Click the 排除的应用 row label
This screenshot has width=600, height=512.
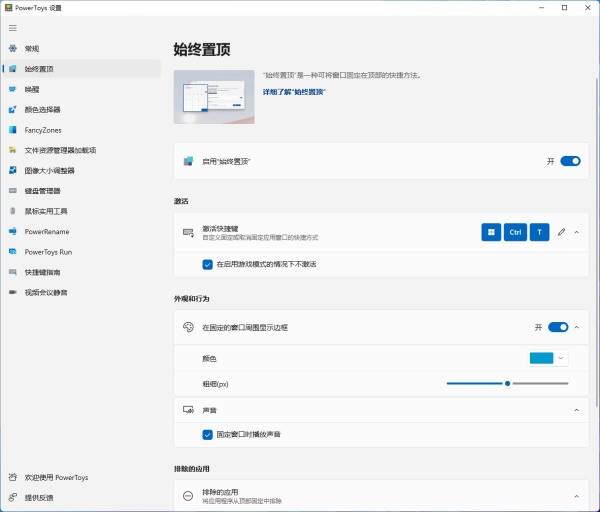tap(220, 492)
